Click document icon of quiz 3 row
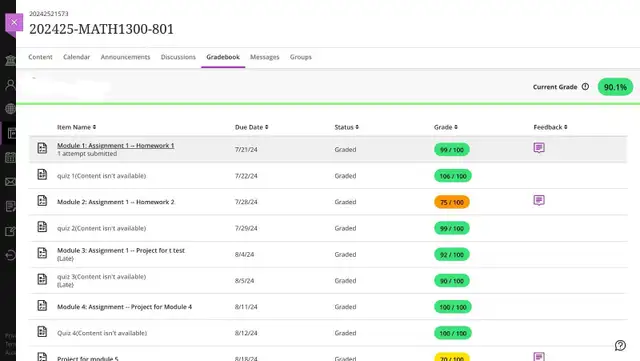640x361 pixels. [42, 279]
